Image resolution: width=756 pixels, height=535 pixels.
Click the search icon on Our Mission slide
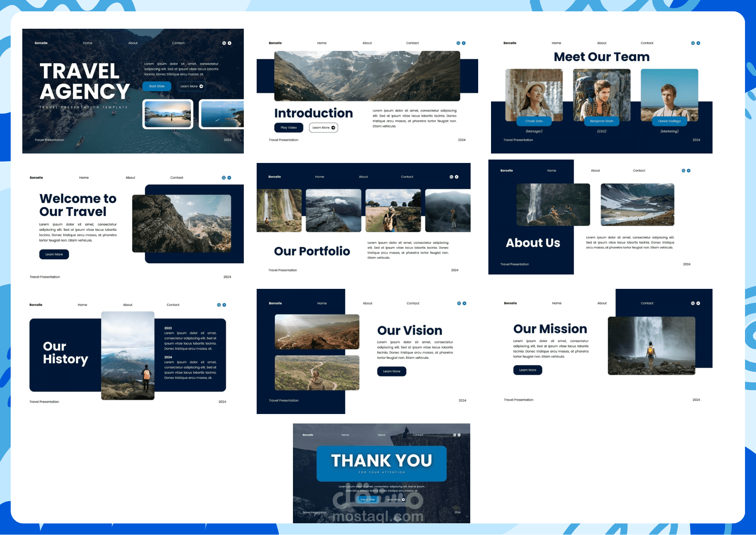coord(693,303)
